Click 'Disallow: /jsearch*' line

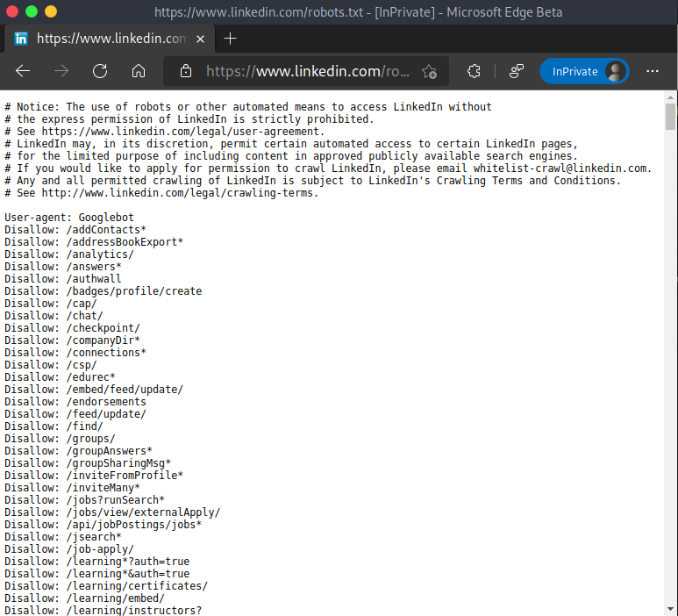point(63,537)
